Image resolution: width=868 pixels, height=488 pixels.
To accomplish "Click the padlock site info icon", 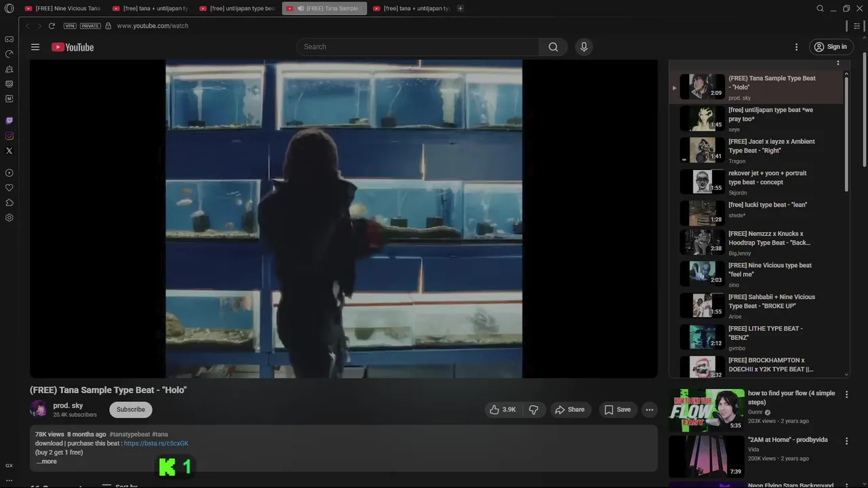I will tap(108, 26).
